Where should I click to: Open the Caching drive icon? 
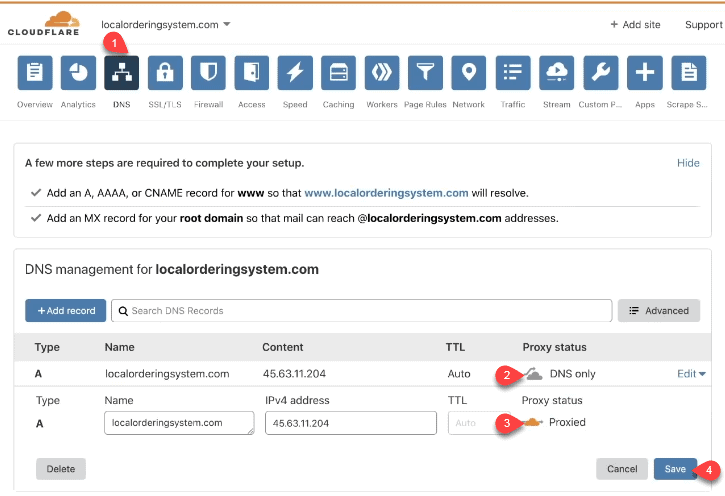pyautogui.click(x=338, y=73)
